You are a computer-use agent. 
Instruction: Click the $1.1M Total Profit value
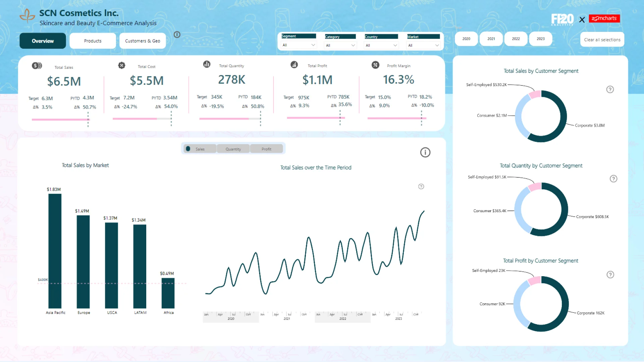(317, 80)
